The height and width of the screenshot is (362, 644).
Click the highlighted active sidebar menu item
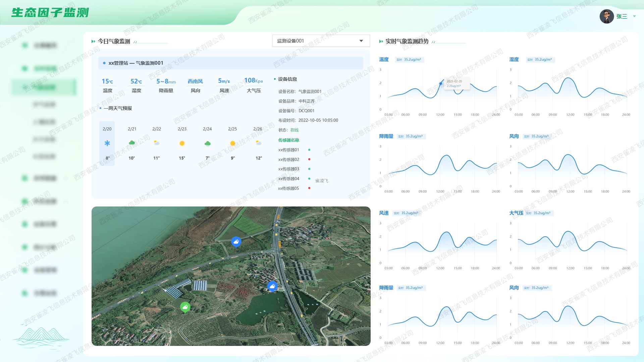[44, 87]
